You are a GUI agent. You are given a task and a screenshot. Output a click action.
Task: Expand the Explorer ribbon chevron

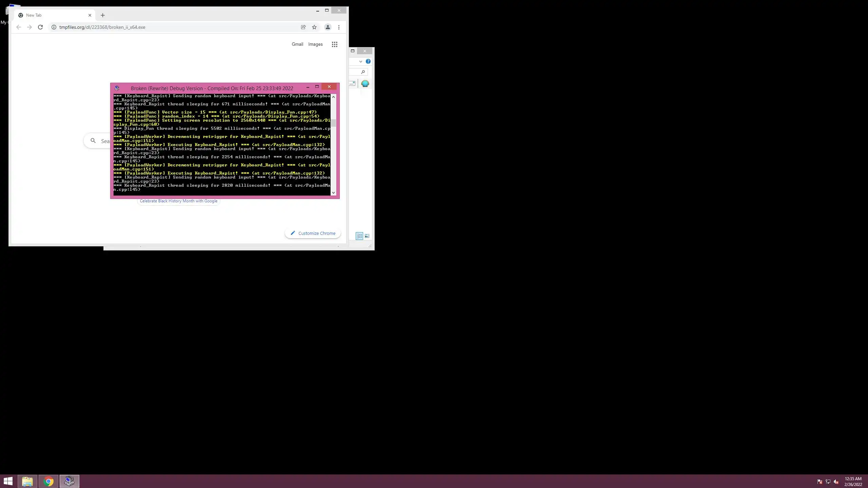(360, 61)
